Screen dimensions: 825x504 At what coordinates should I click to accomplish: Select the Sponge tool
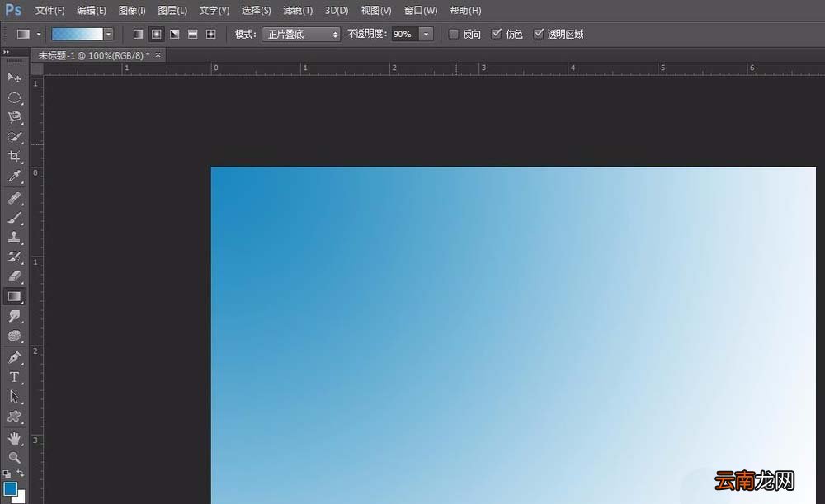tap(14, 336)
